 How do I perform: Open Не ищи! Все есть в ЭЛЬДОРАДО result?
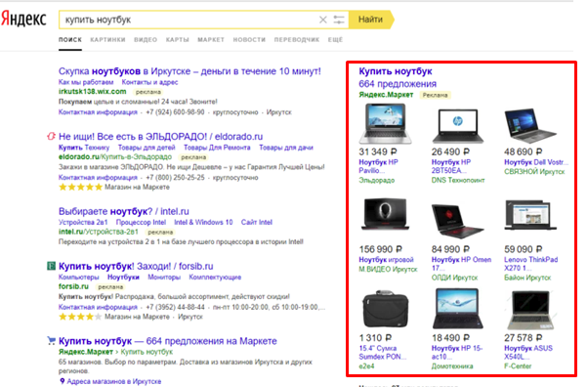[x=160, y=137]
